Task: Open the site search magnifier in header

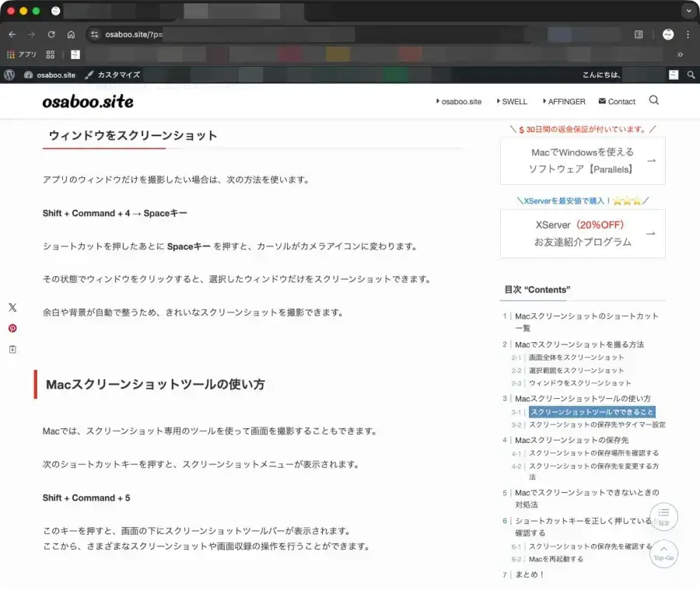Action: (x=653, y=101)
